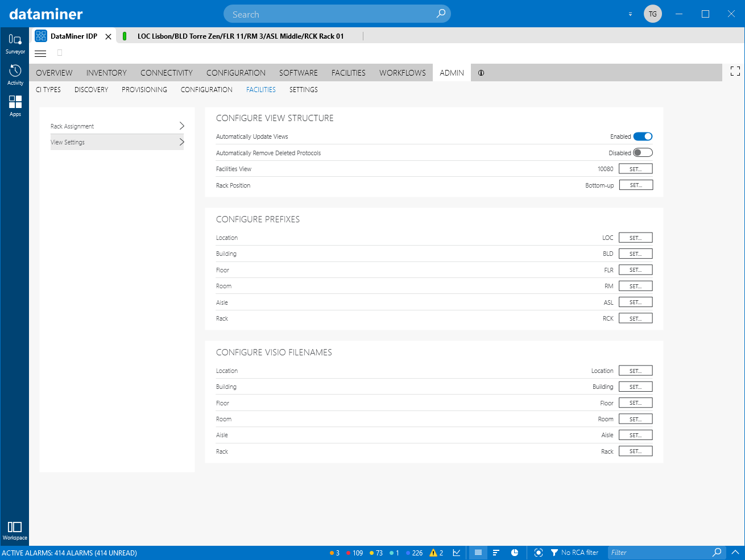Viewport: 745px width, 560px height.
Task: Select the PROVISIONING subtab
Action: coord(144,90)
